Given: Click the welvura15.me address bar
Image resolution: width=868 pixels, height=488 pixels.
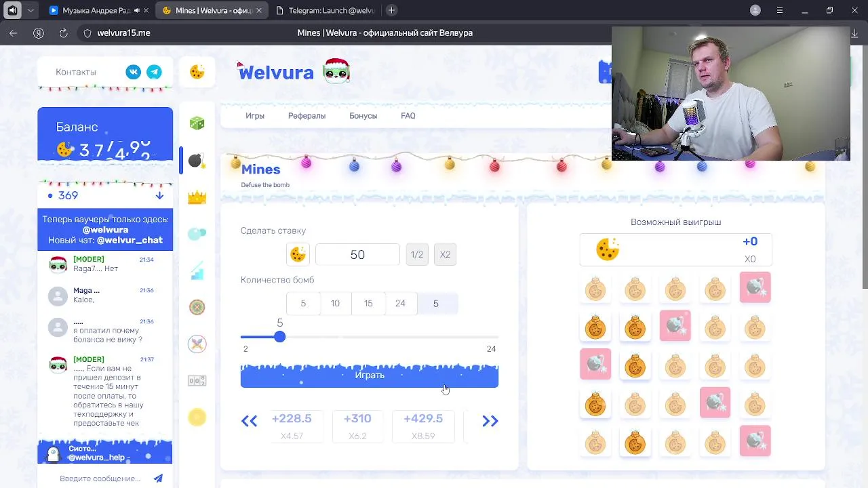Looking at the screenshot, I should (124, 33).
